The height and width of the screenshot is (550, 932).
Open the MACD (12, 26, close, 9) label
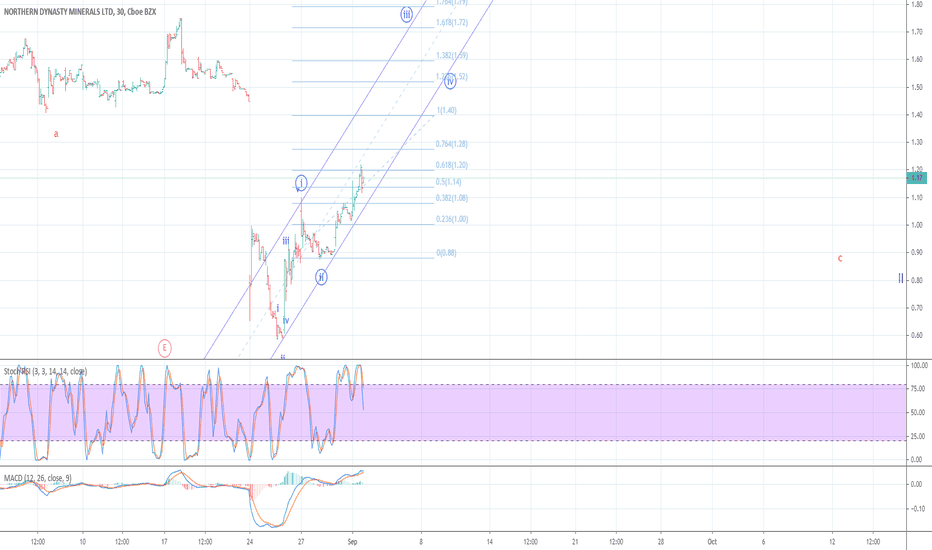(37, 478)
